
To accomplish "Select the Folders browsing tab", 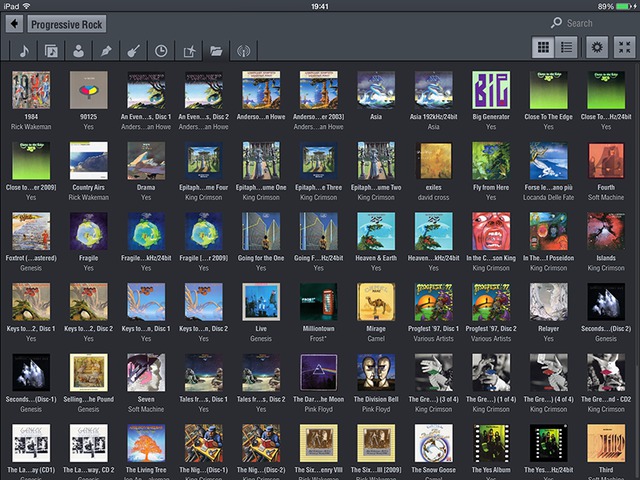I will point(214,50).
